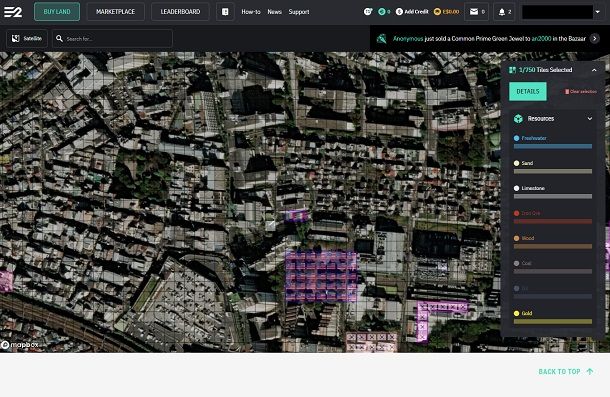The width and height of the screenshot is (610, 397).
Task: Open the notifications bell icon
Action: tap(502, 12)
